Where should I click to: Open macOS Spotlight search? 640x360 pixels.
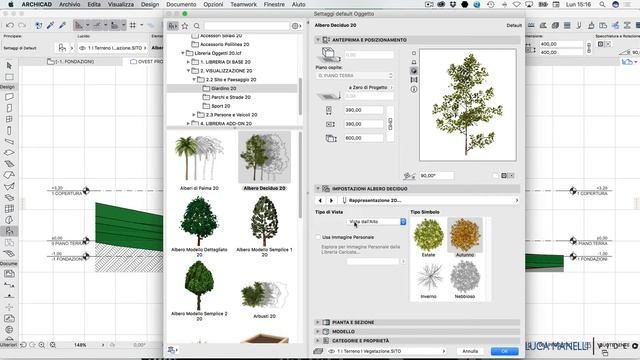click(x=602, y=4)
